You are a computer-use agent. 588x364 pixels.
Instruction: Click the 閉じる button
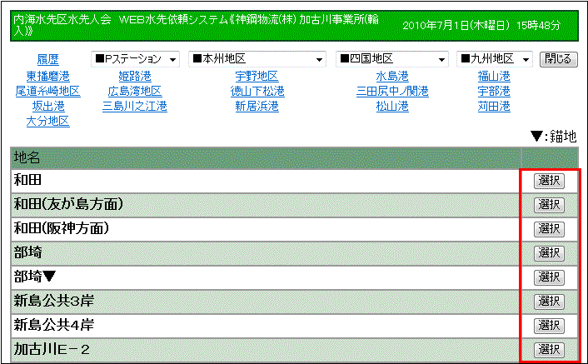(x=558, y=60)
